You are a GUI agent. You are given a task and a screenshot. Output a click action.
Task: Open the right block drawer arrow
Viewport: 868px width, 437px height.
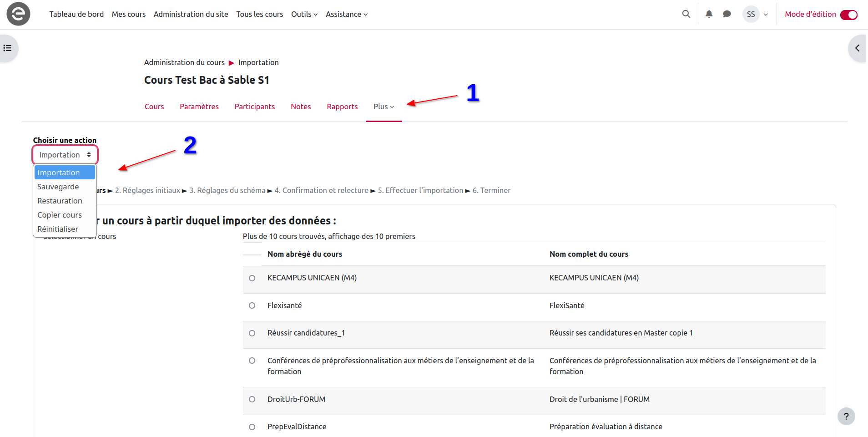coord(857,48)
